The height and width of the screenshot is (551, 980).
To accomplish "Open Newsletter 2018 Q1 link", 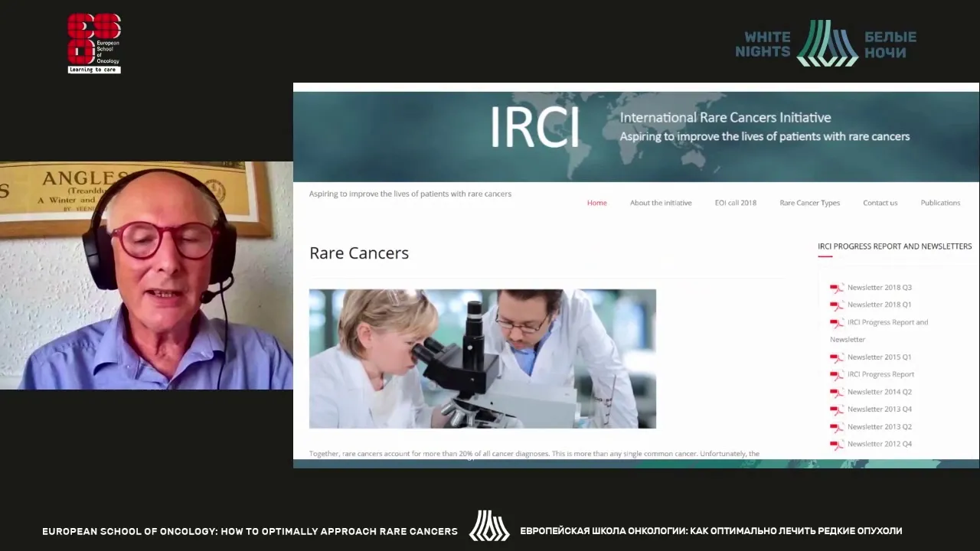I will tap(879, 305).
